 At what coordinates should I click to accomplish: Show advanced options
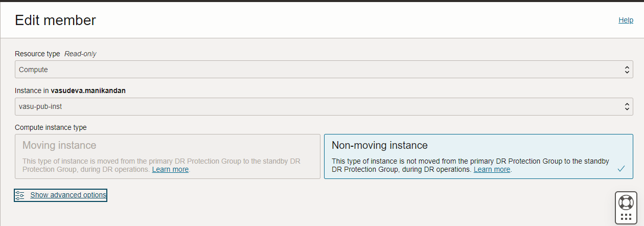pyautogui.click(x=68, y=195)
